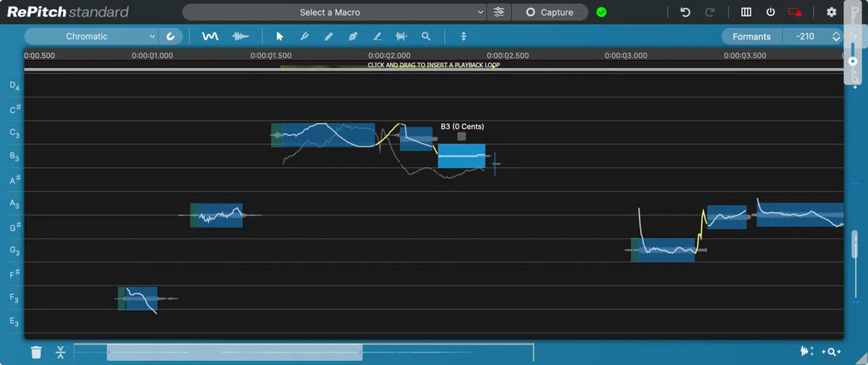
Task: Open the settings gear
Action: (831, 12)
